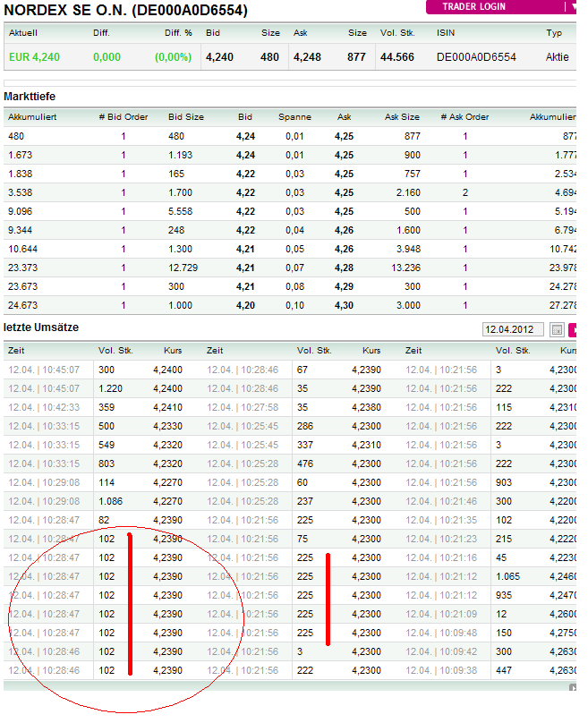The height and width of the screenshot is (723, 588).
Task: Click trade volume 476
Action: [305, 464]
